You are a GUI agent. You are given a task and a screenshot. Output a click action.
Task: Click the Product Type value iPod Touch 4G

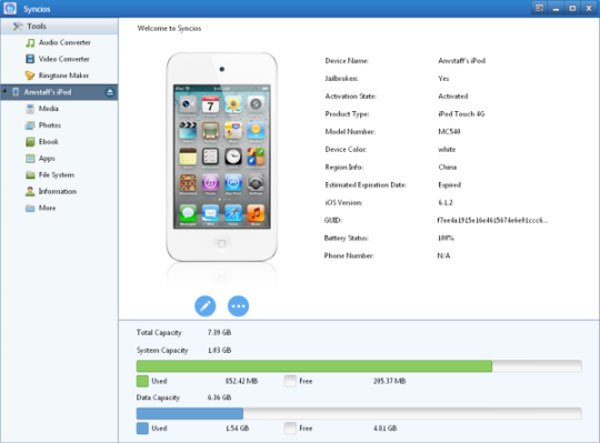[461, 114]
